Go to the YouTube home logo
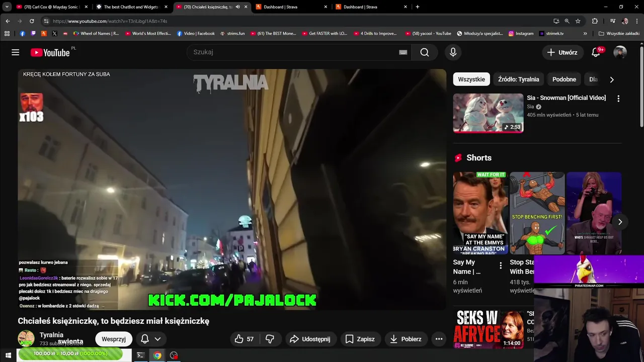 point(50,52)
